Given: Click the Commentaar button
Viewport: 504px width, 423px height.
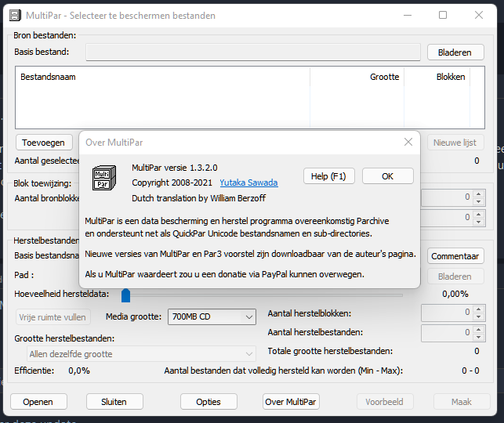Looking at the screenshot, I should pyautogui.click(x=455, y=256).
